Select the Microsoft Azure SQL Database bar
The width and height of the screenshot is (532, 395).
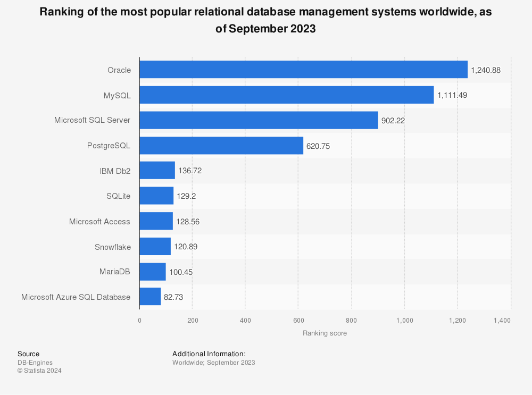point(151,297)
